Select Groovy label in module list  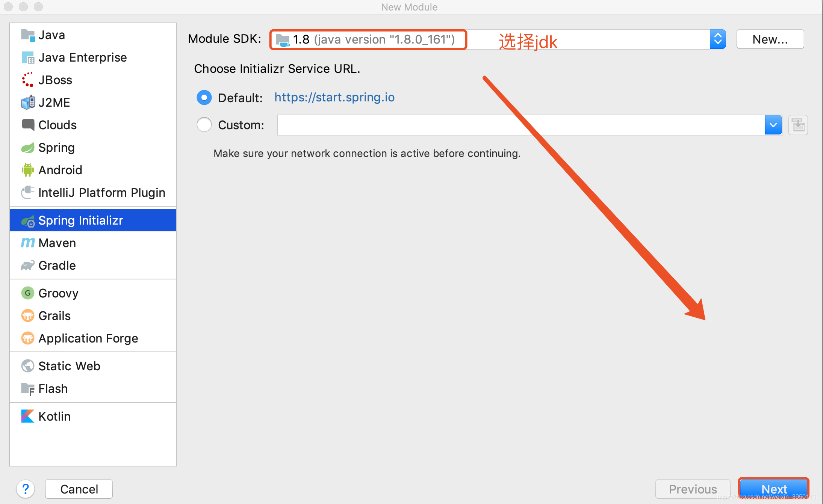point(58,293)
